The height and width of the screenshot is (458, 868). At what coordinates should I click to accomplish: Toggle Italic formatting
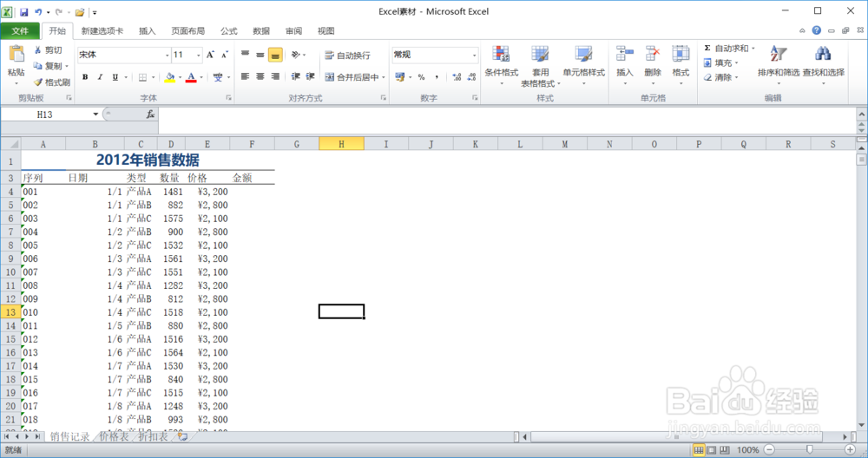100,77
